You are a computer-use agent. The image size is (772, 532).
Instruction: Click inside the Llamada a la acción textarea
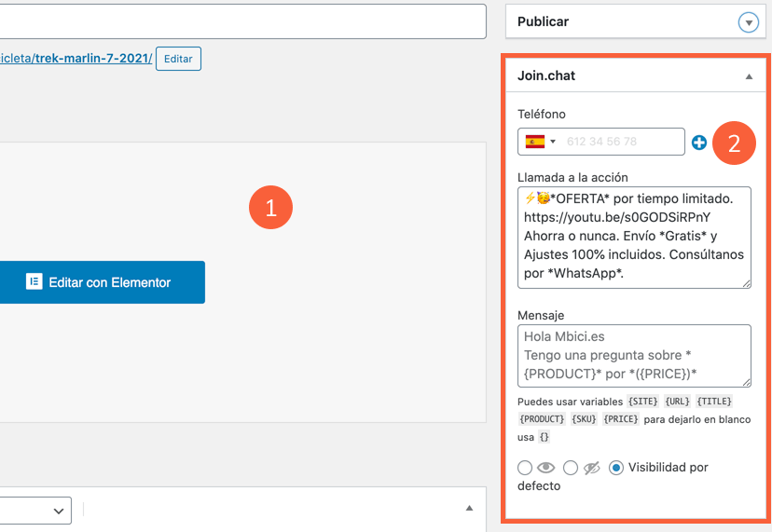tap(633, 237)
